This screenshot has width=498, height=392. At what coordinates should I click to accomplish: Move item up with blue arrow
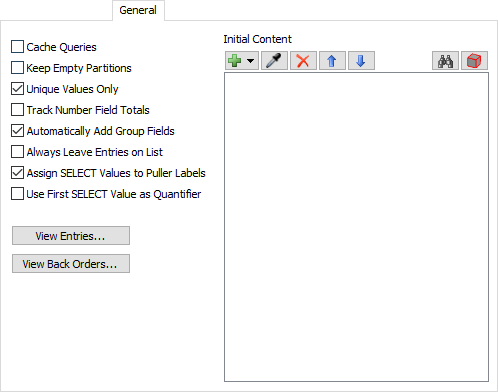332,61
